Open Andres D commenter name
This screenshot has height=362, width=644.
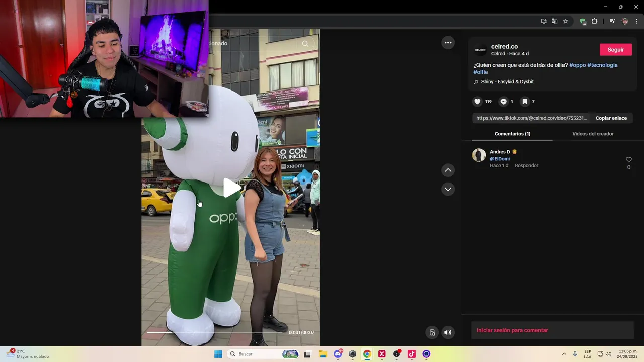pos(500,152)
